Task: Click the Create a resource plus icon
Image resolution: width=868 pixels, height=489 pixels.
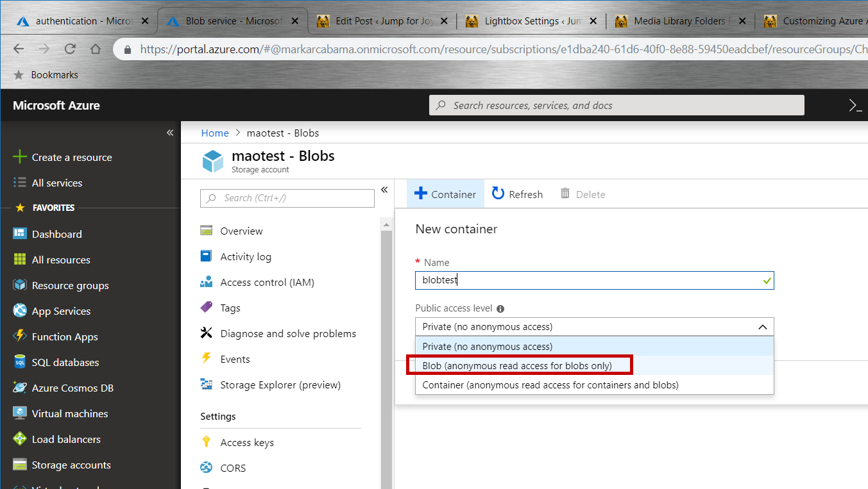Action: (x=20, y=157)
